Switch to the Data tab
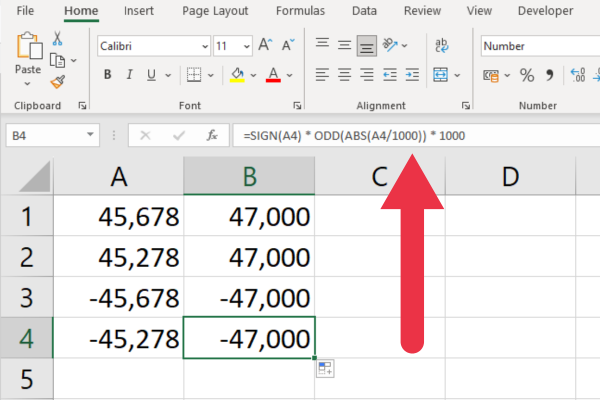This screenshot has height=400, width=600. click(x=364, y=11)
